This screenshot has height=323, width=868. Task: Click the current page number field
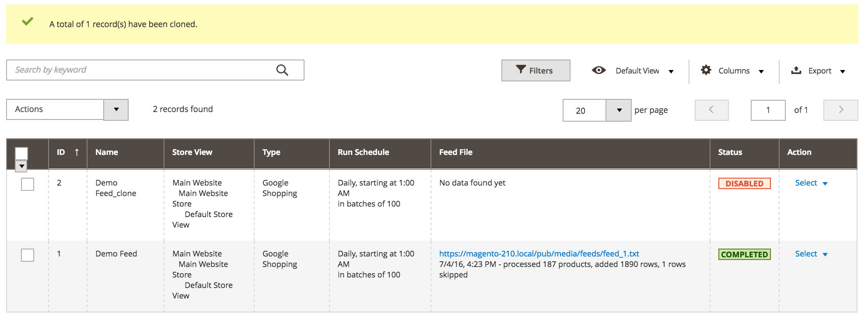[768, 110]
